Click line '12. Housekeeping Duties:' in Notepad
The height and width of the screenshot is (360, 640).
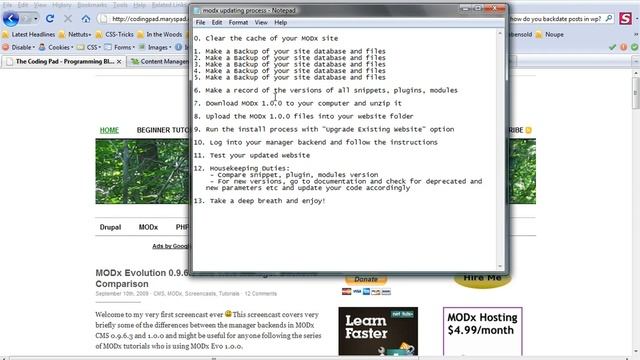pos(242,168)
